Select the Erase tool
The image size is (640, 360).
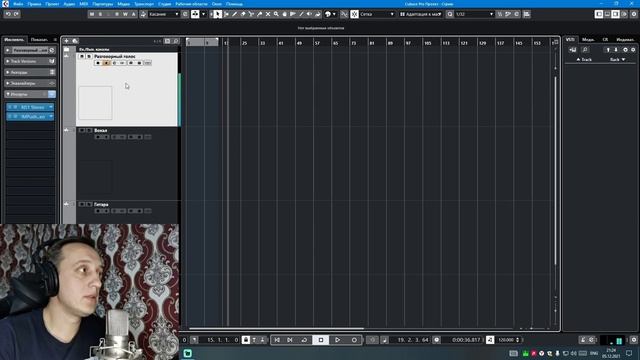(x=243, y=14)
